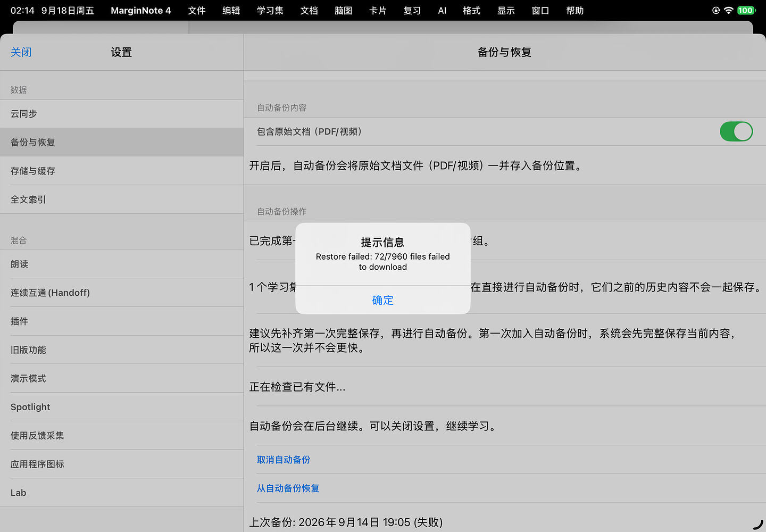The image size is (766, 532).
Task: Open 旧版功能 settings row
Action: (x=122, y=350)
